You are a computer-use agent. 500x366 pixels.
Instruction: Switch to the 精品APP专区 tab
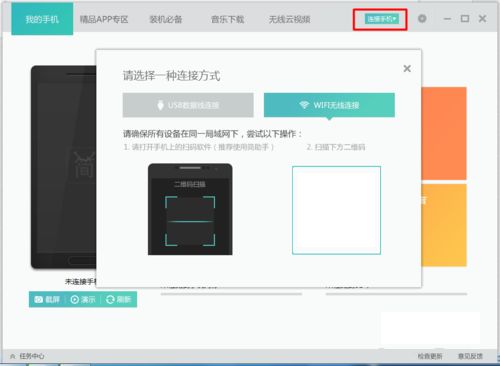104,19
